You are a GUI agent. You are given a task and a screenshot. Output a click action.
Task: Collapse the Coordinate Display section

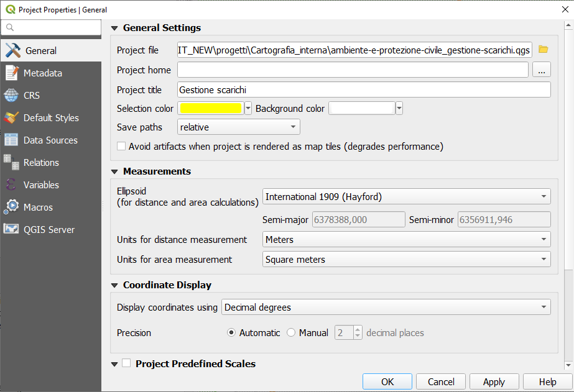(x=114, y=285)
